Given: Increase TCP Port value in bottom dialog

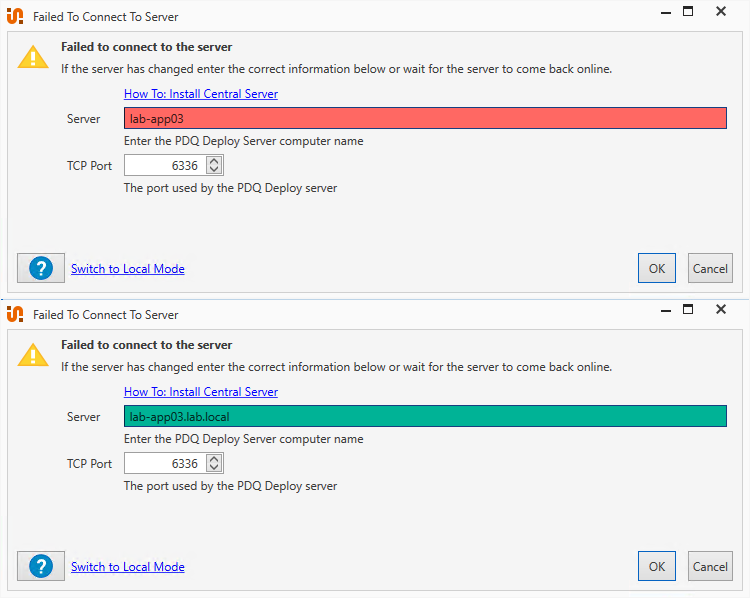Looking at the screenshot, I should (214, 459).
